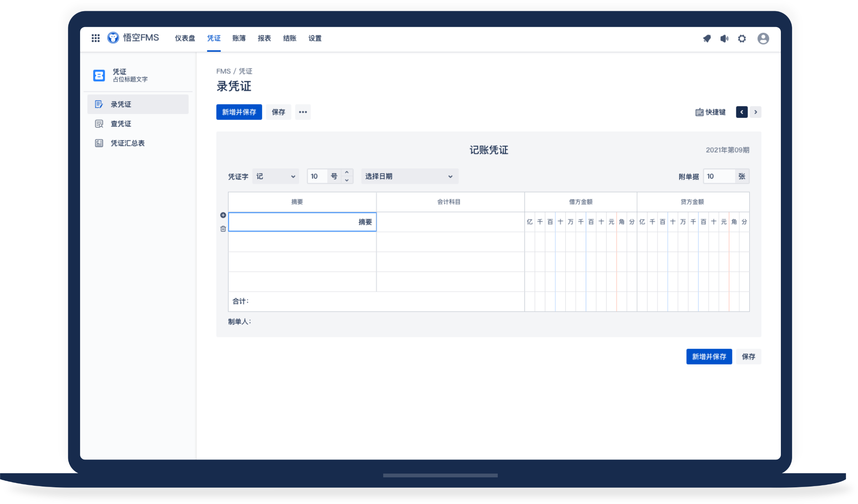Viewport: 858px width, 504px height.
Task: Switch to the 账簿 top menu
Action: (x=239, y=38)
